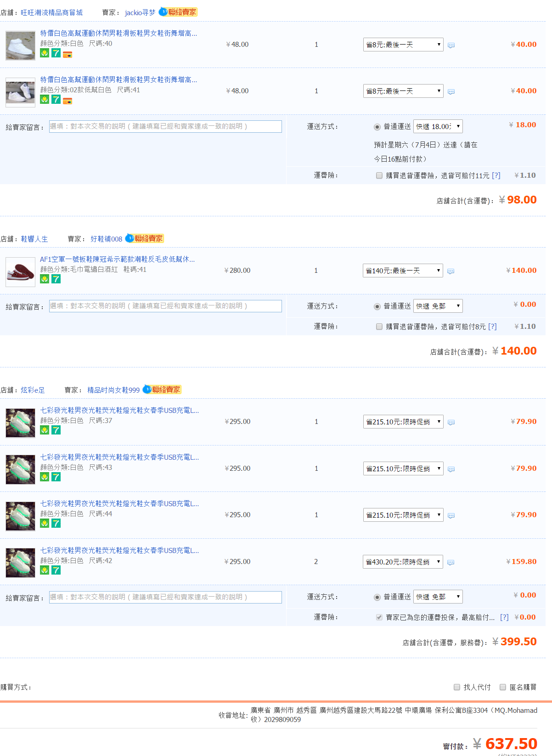Click the red AF1 shoe thumbnail
Viewport: 552px width, 756px height.
20,272
